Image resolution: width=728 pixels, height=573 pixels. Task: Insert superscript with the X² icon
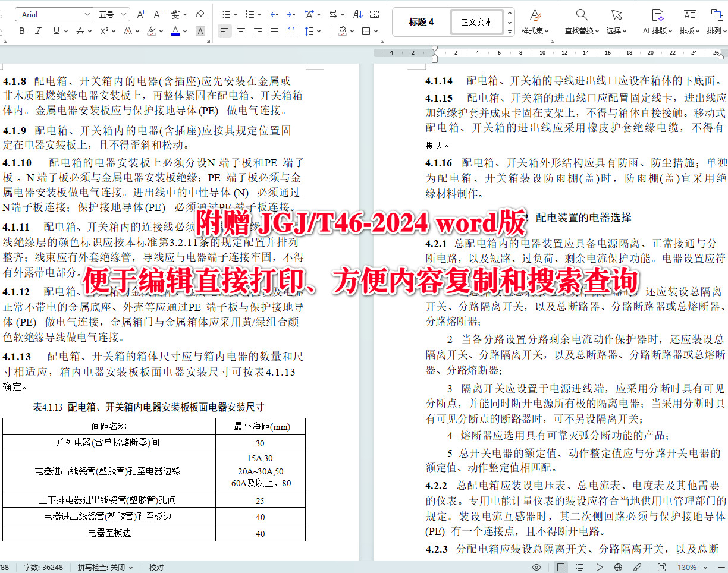(x=105, y=30)
